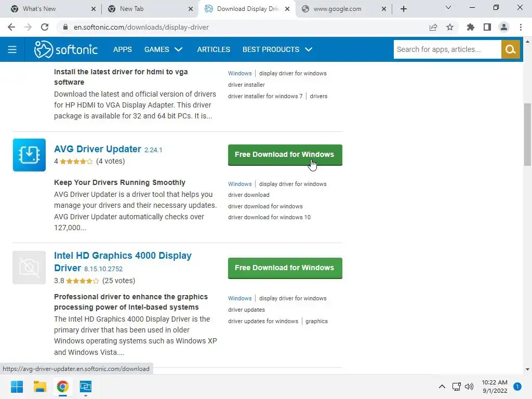
Task: Open a new browser tab
Action: [403, 9]
